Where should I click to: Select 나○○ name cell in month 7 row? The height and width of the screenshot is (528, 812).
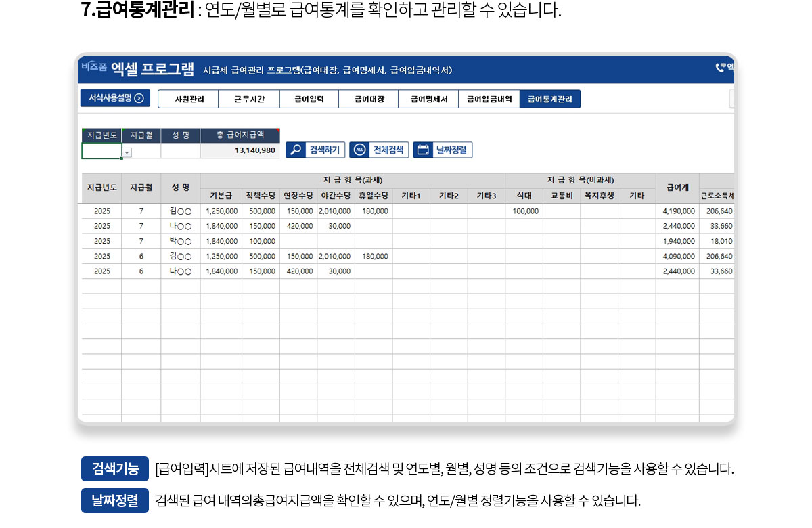click(181, 226)
